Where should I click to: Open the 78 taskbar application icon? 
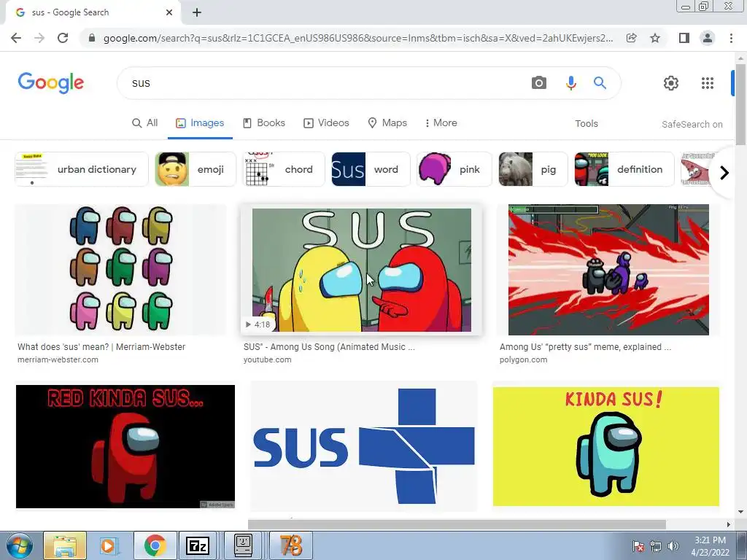[290, 545]
